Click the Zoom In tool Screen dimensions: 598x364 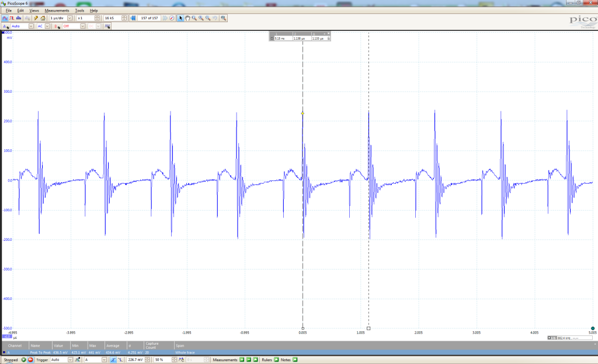[201, 18]
